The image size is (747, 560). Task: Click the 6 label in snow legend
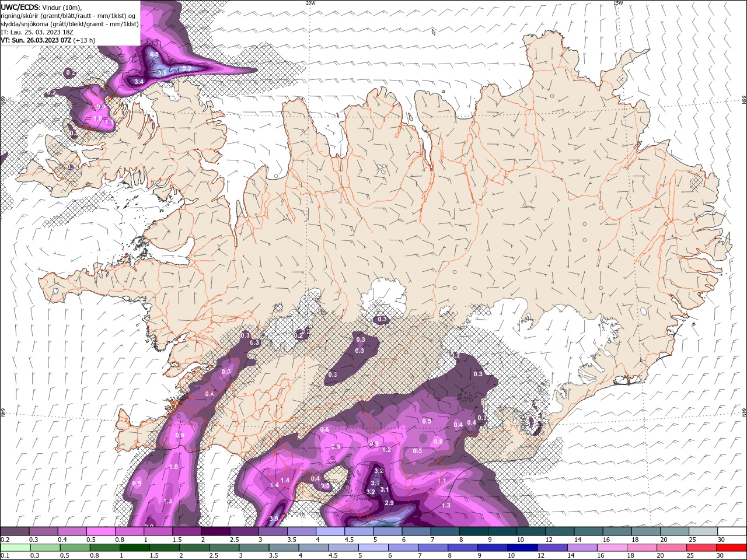pos(403,540)
